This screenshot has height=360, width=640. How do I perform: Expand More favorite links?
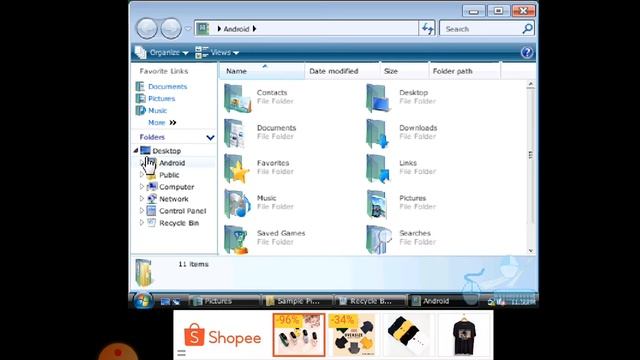[x=162, y=122]
